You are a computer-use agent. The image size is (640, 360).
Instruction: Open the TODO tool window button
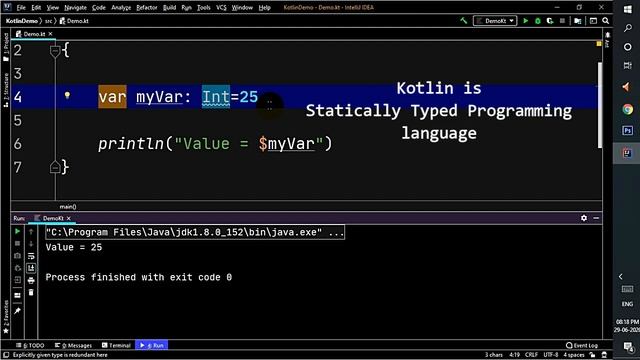point(30,345)
